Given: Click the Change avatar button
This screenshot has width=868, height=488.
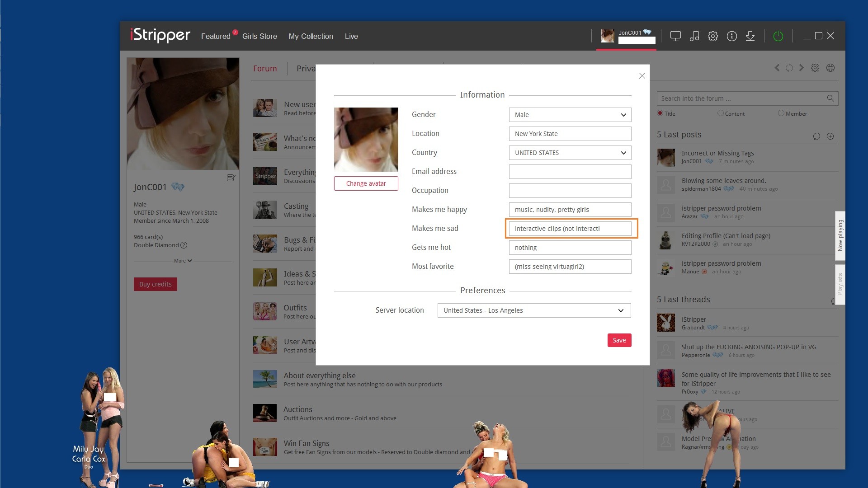Looking at the screenshot, I should 366,183.
